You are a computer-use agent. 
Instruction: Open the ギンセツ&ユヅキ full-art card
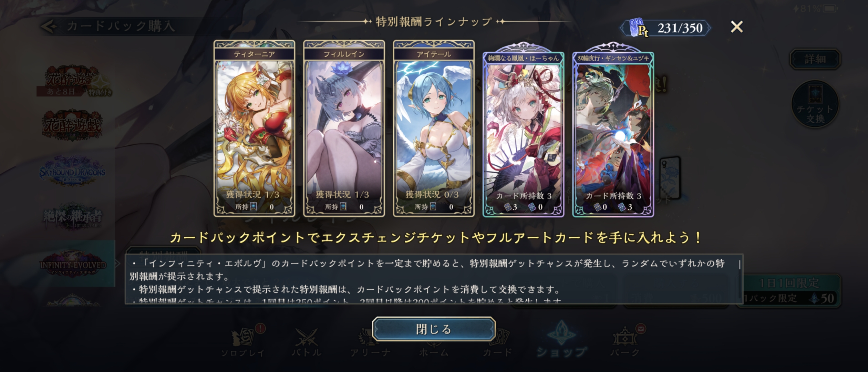tap(613, 130)
